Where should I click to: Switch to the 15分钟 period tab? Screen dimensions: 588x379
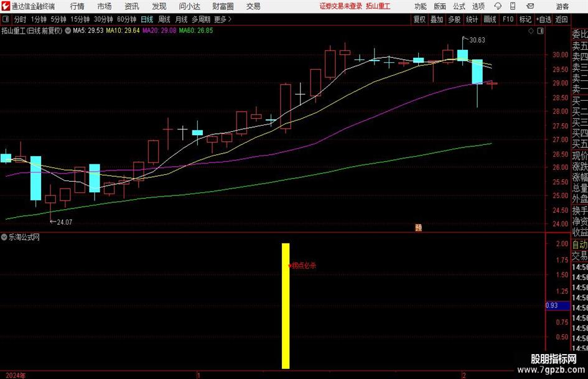tap(80, 19)
